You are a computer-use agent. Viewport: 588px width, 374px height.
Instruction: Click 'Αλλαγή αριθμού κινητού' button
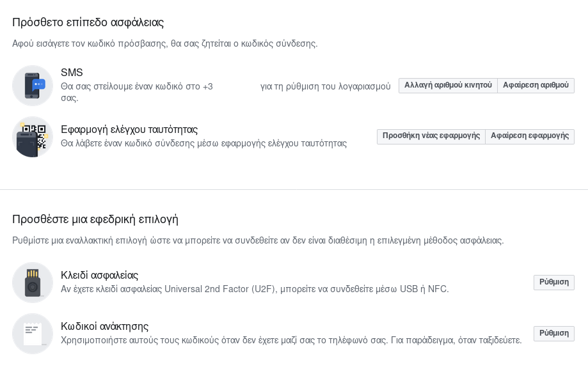tap(448, 86)
